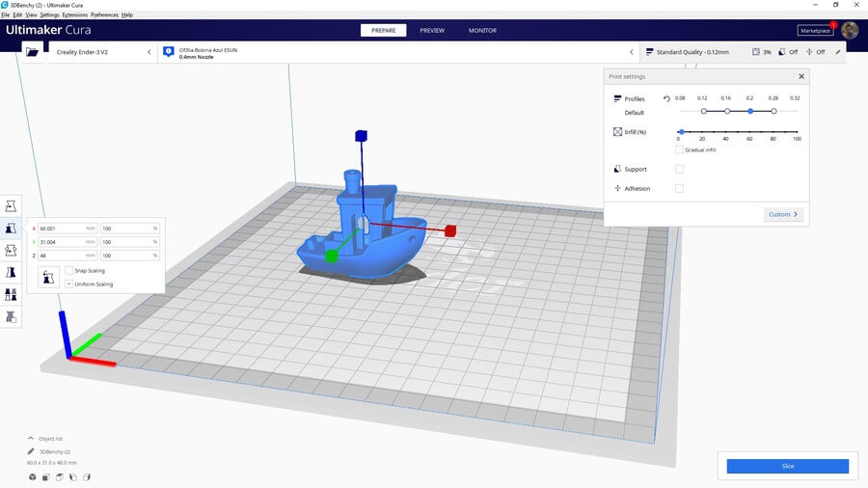
Task: Click the Z scale percent field
Action: pos(130,256)
